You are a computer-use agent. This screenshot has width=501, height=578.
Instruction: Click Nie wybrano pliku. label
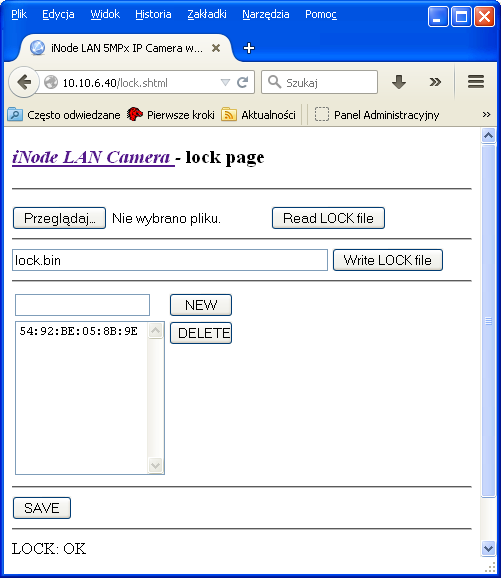(166, 219)
